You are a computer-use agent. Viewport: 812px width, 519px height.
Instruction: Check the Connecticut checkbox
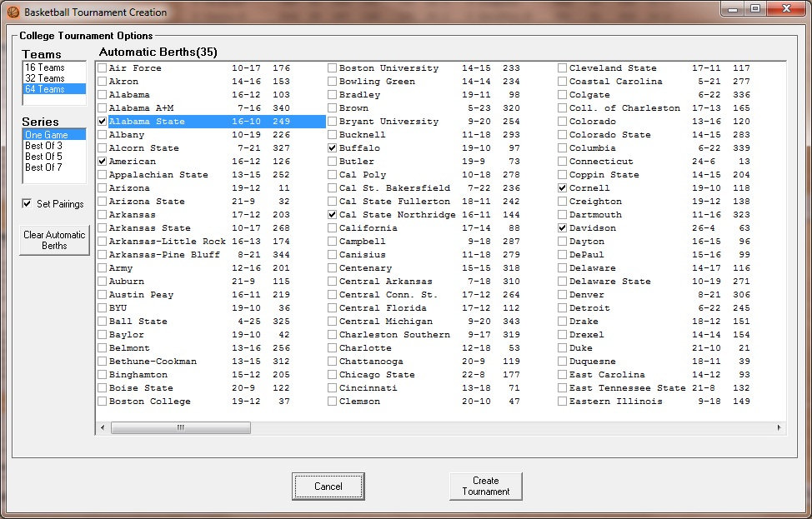pyautogui.click(x=563, y=162)
